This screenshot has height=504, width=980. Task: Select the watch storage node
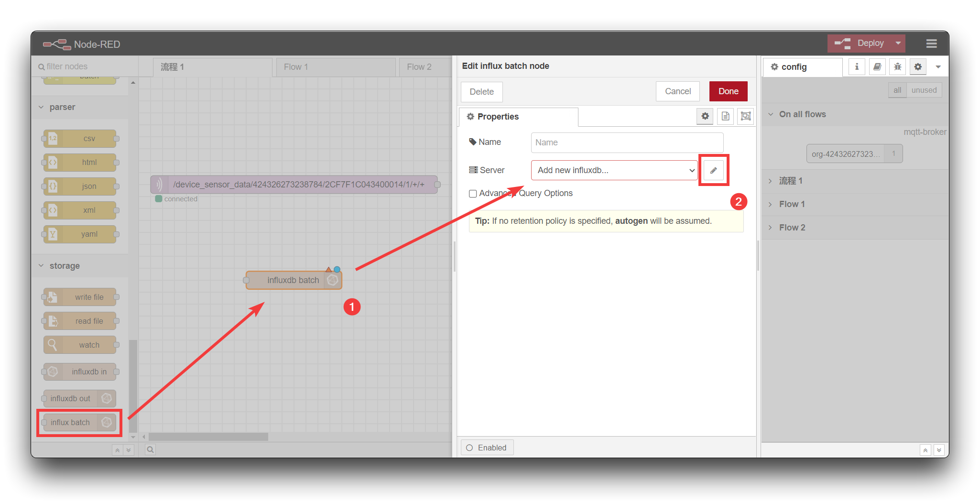point(80,345)
